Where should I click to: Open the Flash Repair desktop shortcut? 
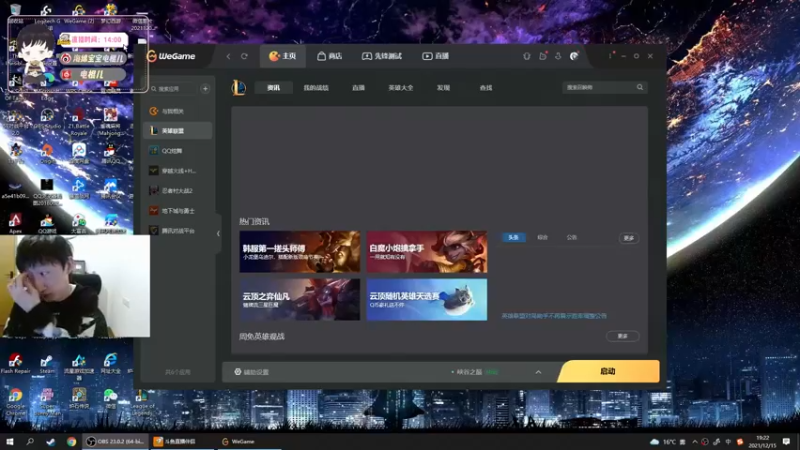(15, 364)
